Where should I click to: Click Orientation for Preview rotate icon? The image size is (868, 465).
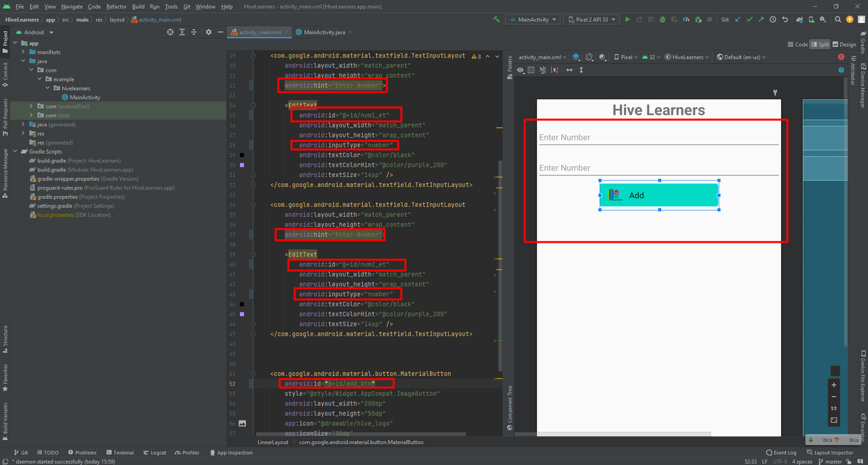pos(590,57)
